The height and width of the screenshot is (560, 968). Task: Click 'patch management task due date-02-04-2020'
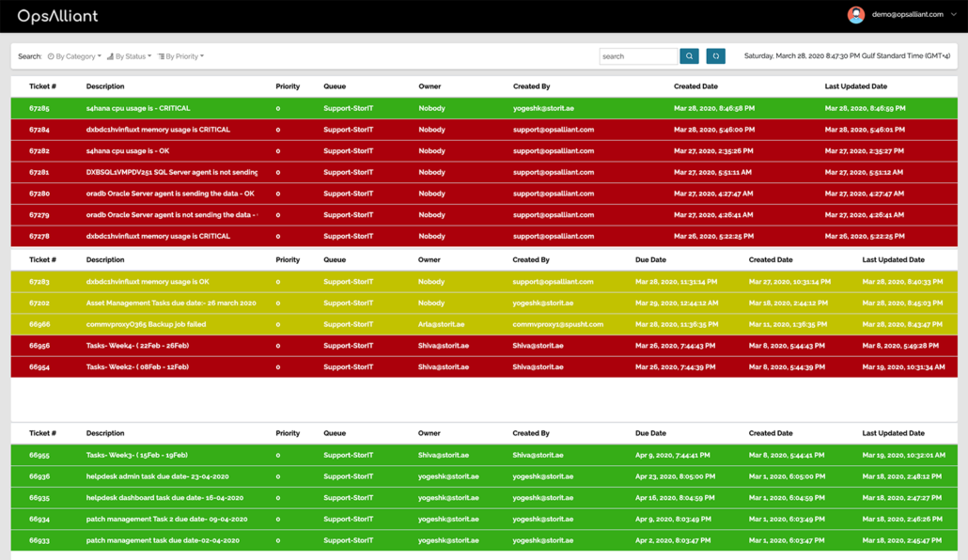[x=163, y=540]
